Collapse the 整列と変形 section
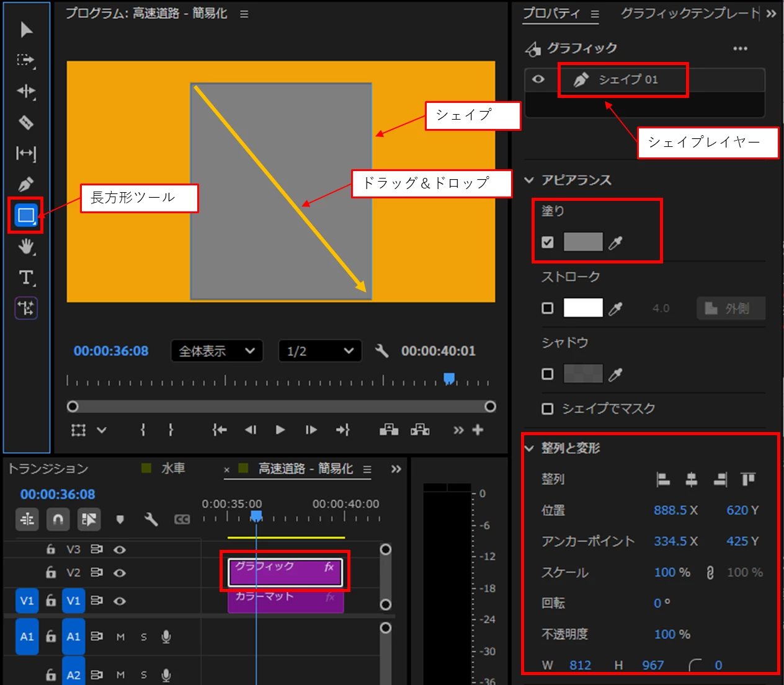Screen dimensions: 784x685 [529, 448]
